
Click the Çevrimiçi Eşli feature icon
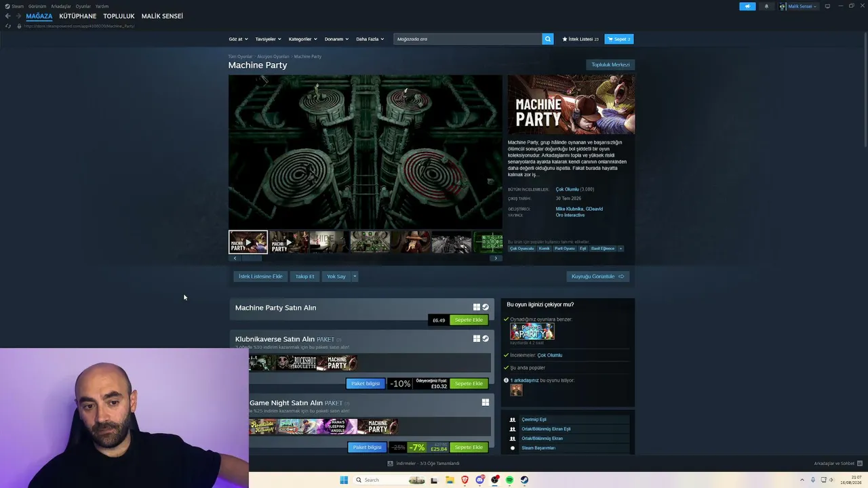pyautogui.click(x=513, y=420)
